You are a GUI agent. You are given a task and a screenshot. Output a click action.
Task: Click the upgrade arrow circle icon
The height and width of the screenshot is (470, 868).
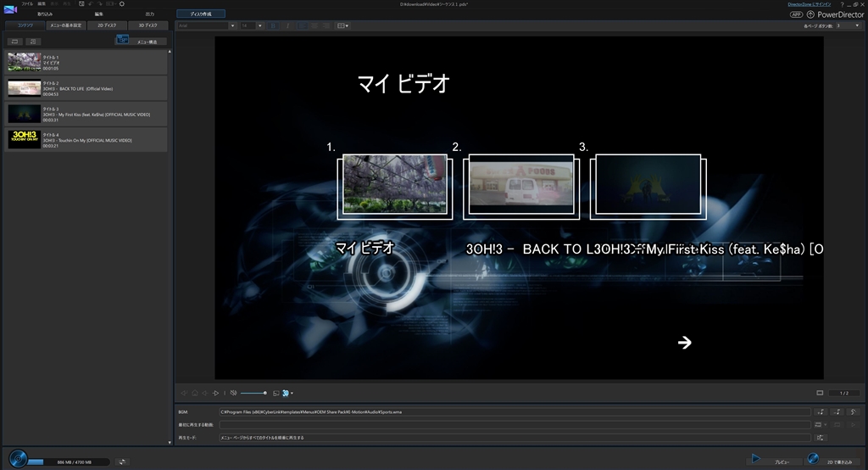click(810, 14)
